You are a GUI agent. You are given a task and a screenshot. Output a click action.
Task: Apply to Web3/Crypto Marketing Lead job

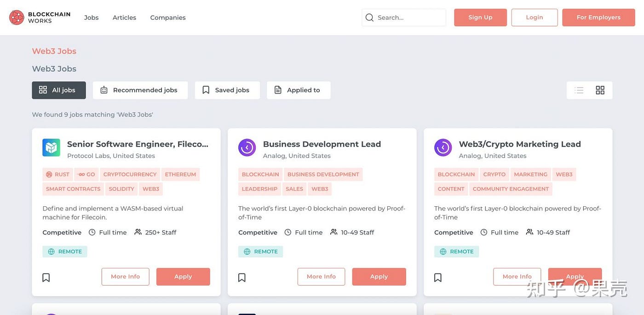click(575, 277)
